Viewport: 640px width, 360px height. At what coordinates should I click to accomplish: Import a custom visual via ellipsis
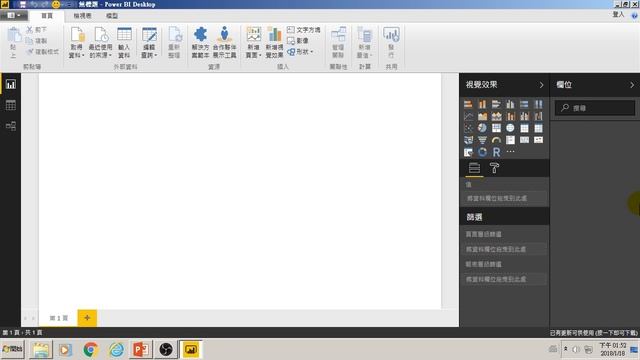510,151
